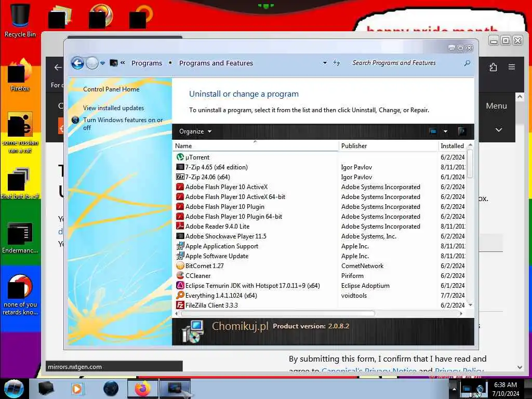Show hidden tray icons arrow

454,389
